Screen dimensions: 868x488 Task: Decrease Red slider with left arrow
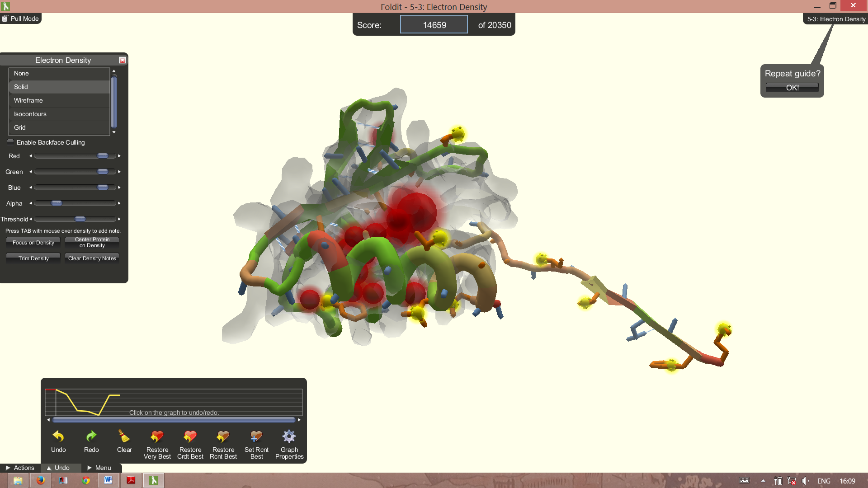pos(31,156)
